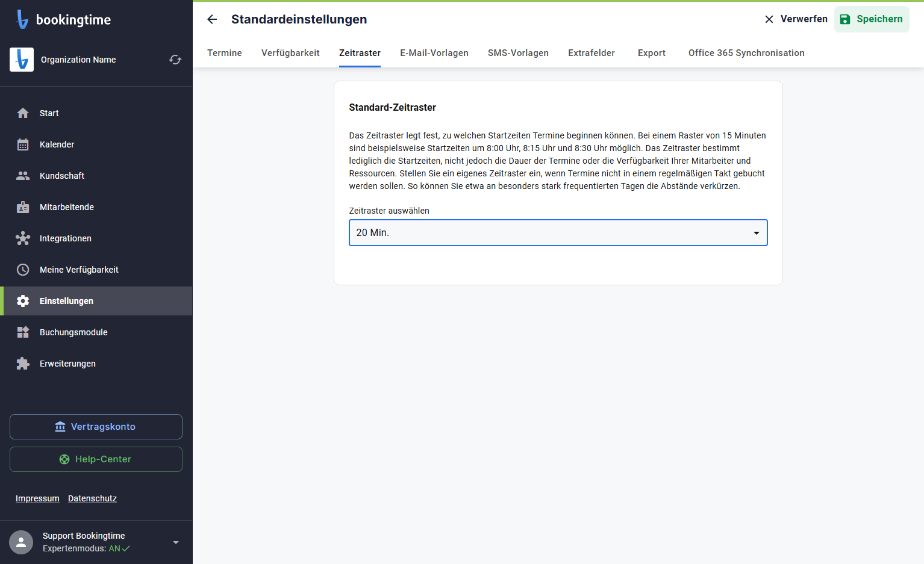Screen dimensions: 924x564
Task: Save settings with Speichern button
Action: [872, 19]
